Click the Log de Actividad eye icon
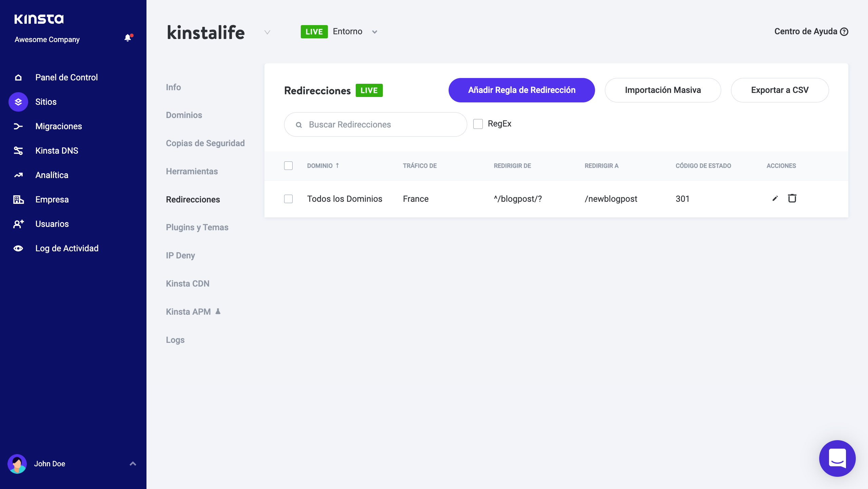This screenshot has width=868, height=489. click(18, 248)
